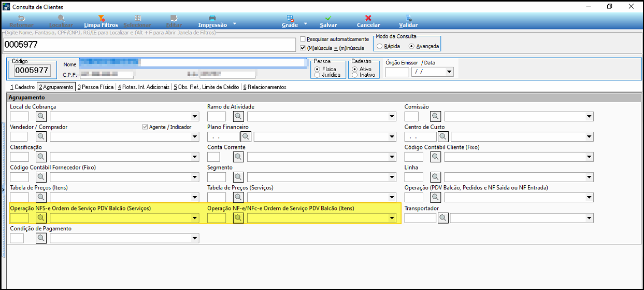Click the search box containing 0005977

149,44
